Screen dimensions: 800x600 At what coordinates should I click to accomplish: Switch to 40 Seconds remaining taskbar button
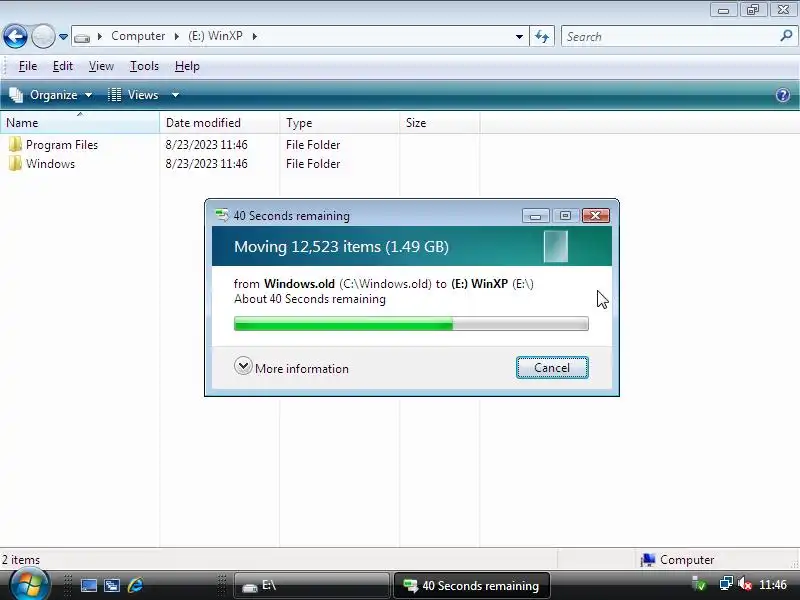pyautogui.click(x=471, y=586)
